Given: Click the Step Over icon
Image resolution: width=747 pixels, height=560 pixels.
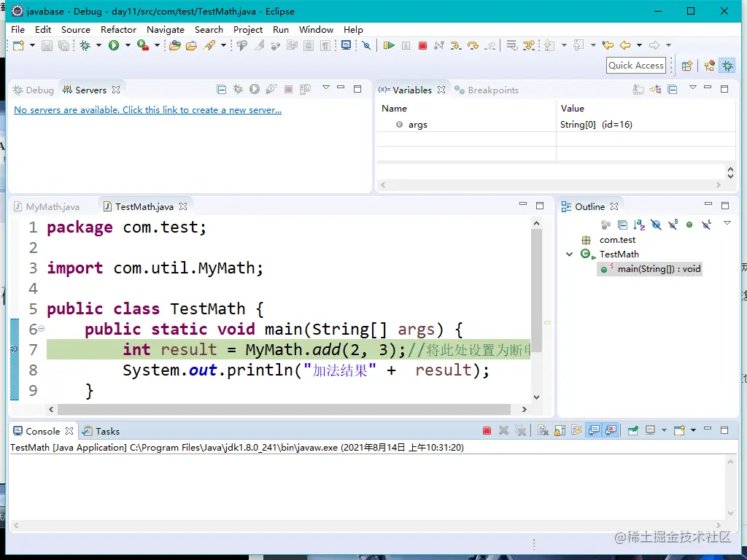Looking at the screenshot, I should point(473,45).
